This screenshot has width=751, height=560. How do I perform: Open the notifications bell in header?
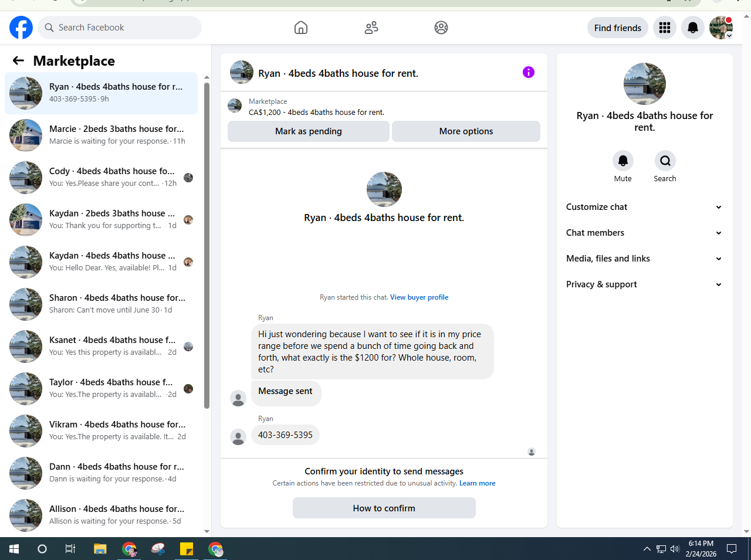(x=693, y=28)
